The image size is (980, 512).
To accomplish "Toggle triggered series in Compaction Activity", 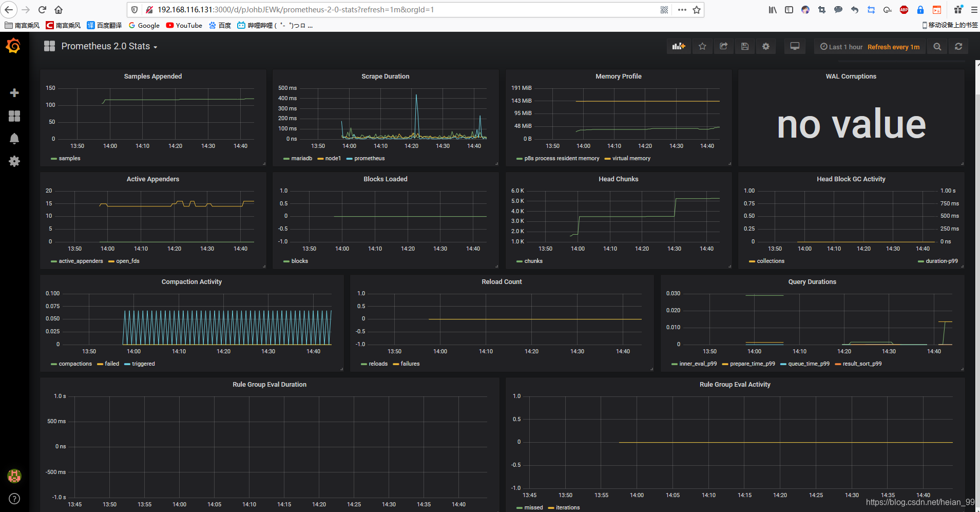I will [143, 364].
